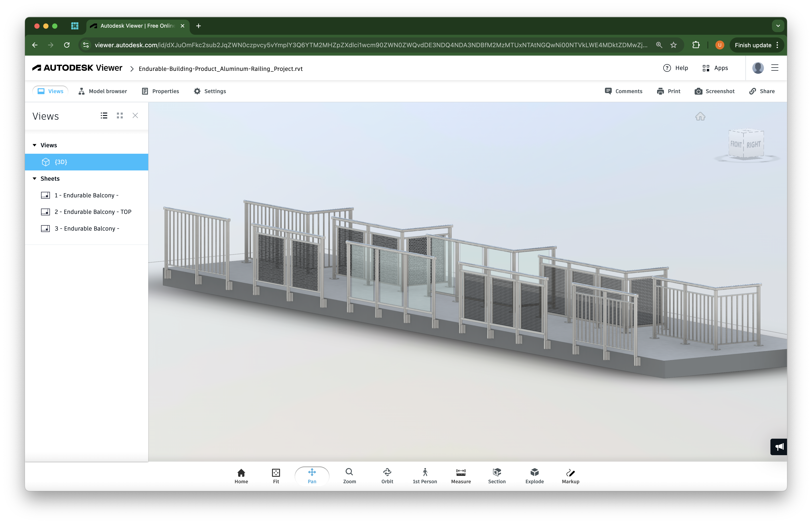Select the {3D} view
This screenshot has height=524, width=812.
click(87, 162)
